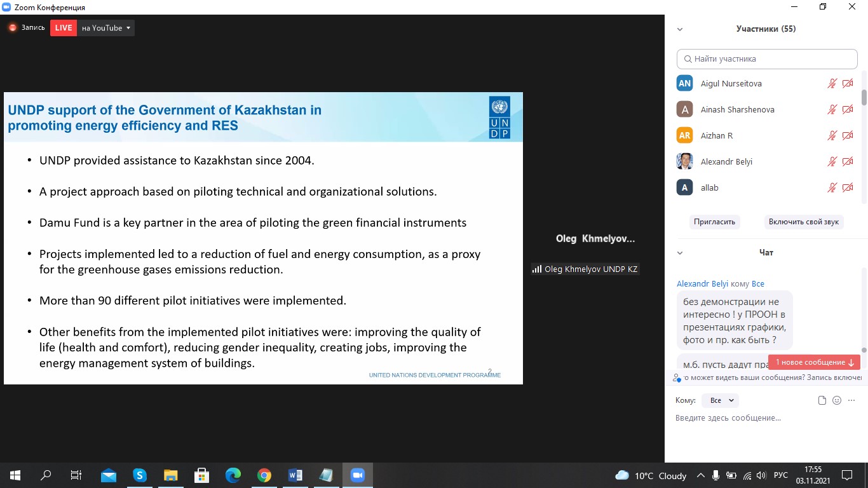868x488 pixels.
Task: Click the microphone icon in the system tray
Action: [x=716, y=475]
